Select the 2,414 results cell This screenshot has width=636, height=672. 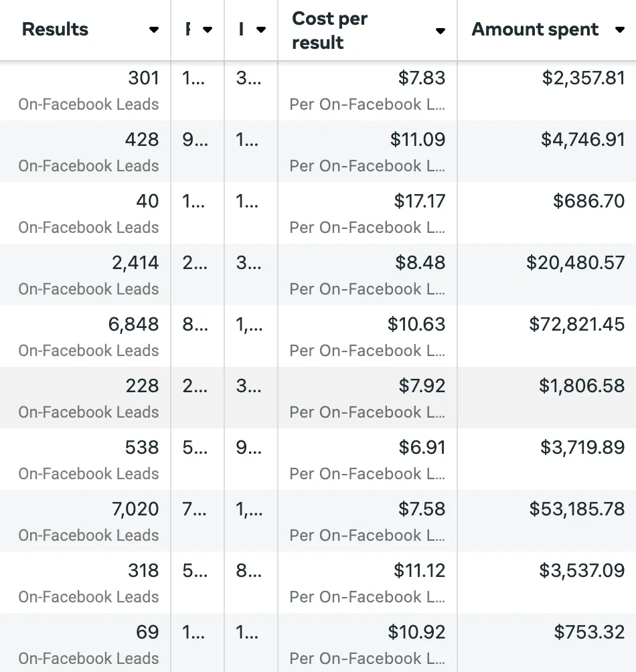point(85,275)
